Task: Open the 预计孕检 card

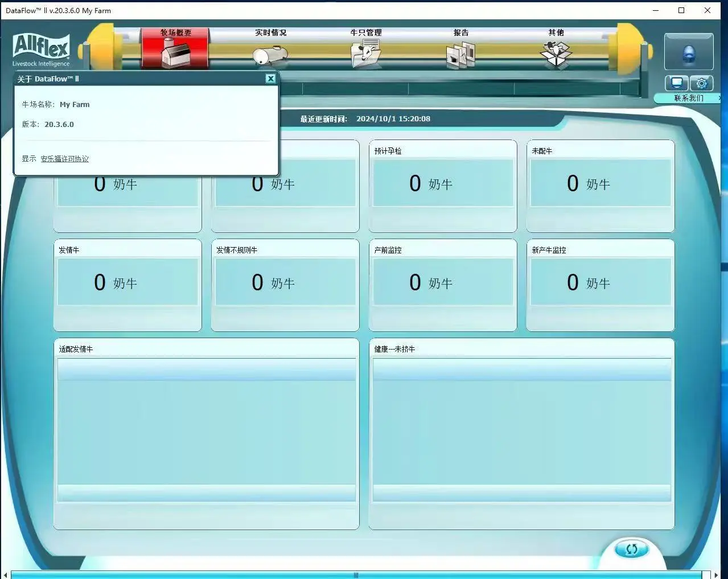Action: 443,186
